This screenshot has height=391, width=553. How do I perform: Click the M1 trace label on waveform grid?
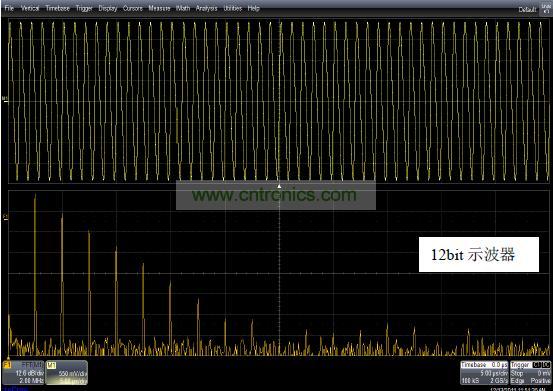pyautogui.click(x=5, y=99)
